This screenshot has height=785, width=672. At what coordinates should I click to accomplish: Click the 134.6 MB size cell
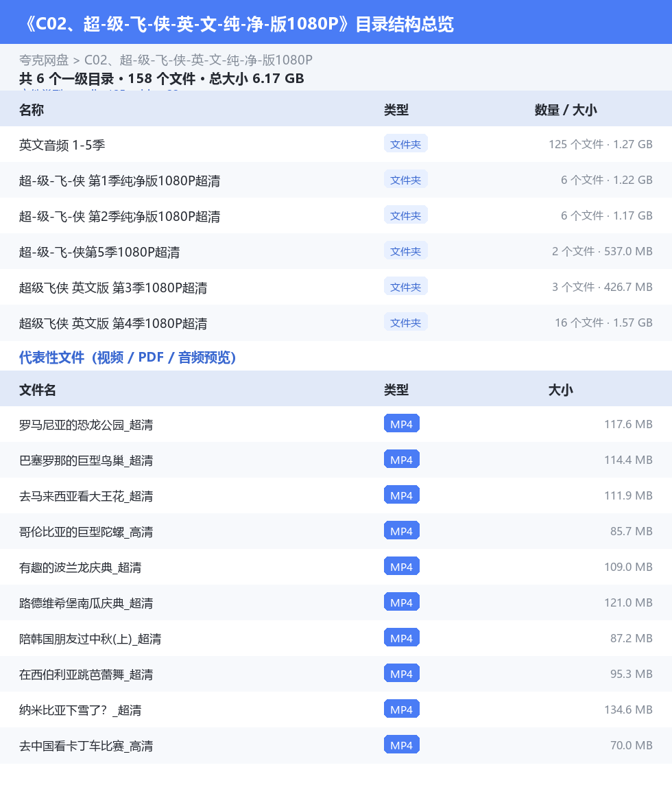click(628, 710)
